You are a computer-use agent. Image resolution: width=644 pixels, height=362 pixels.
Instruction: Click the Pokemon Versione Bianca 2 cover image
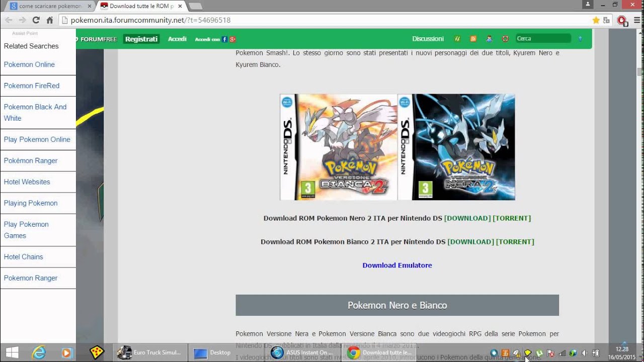(339, 147)
